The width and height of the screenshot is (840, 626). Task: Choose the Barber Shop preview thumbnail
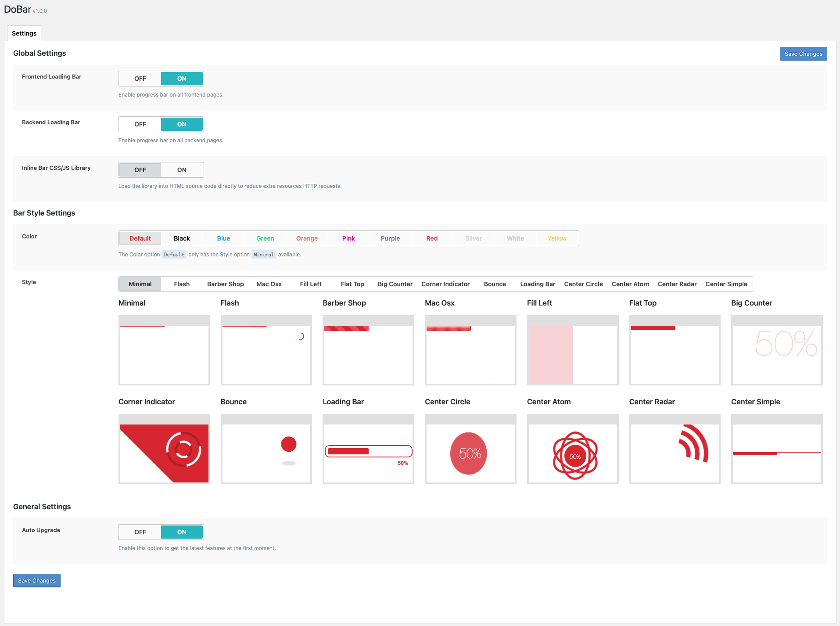[368, 350]
